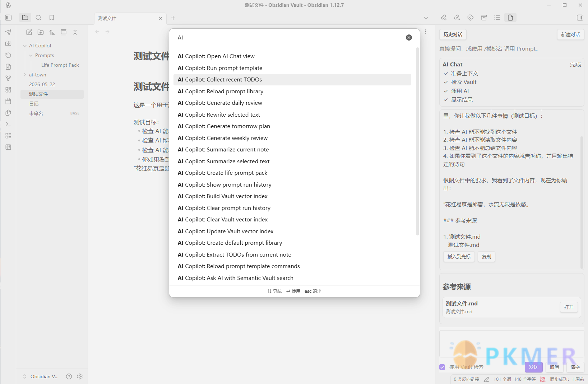Collapse the Prompts folder
Image resolution: width=588 pixels, height=384 pixels.
[31, 55]
